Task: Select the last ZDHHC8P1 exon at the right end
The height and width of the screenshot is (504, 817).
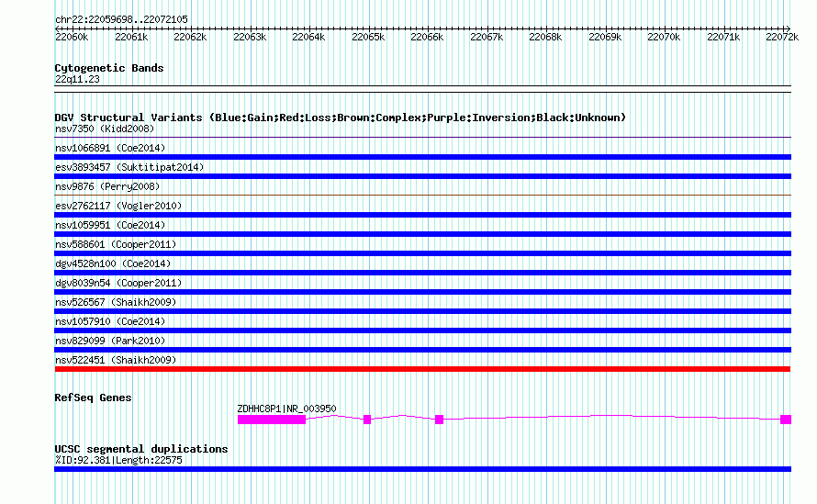Action: coord(786,420)
